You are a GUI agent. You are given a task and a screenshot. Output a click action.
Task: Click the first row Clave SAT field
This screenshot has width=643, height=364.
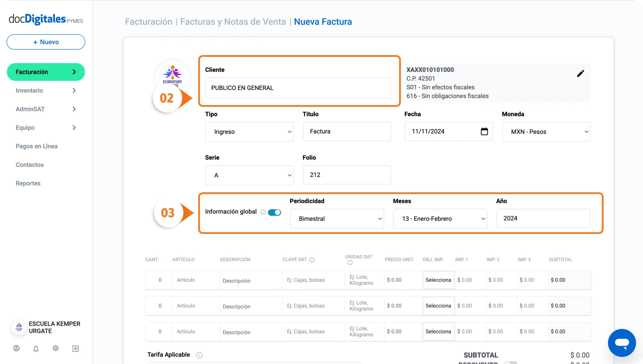click(313, 280)
